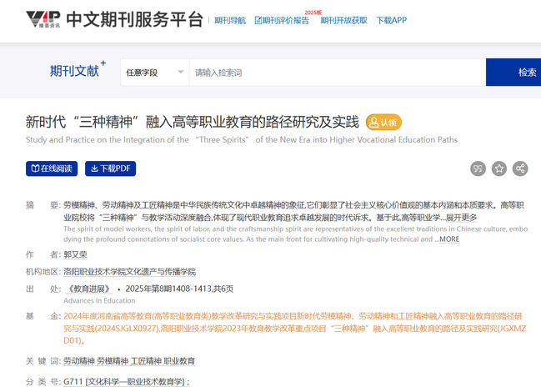The width and height of the screenshot is (541, 392).
Task: Click the 输入检索词 search field
Action: tap(333, 73)
